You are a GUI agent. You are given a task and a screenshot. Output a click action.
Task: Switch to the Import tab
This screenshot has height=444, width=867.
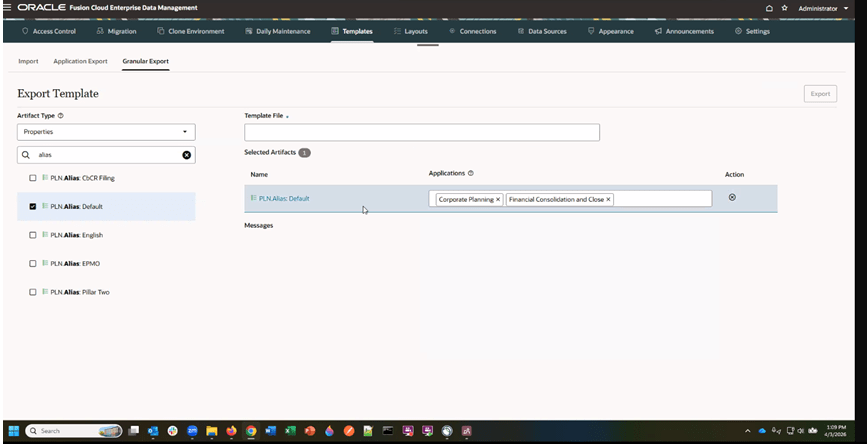[x=28, y=61]
